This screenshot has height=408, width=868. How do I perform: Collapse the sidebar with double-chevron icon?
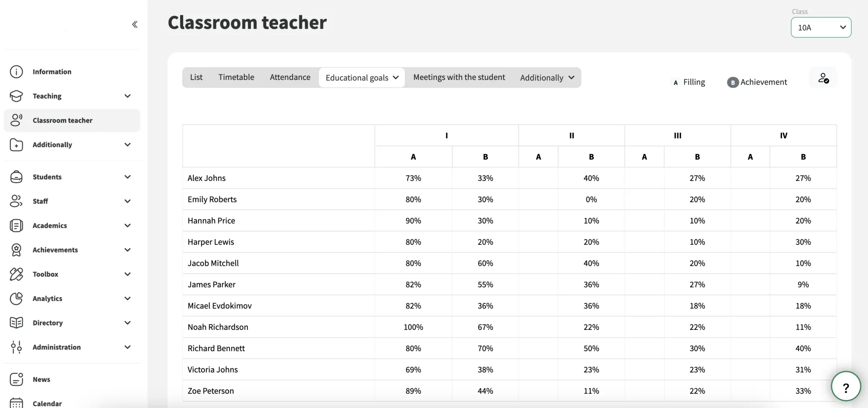pos(135,24)
